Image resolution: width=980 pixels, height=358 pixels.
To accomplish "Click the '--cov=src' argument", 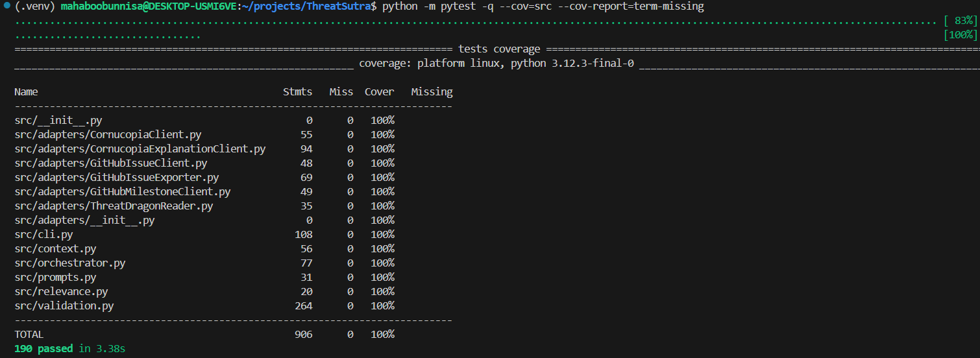I will [x=525, y=6].
